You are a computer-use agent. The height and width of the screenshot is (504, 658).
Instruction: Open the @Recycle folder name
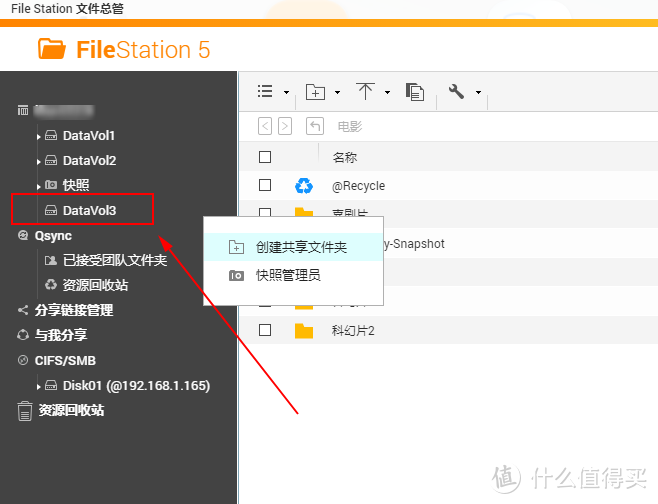(358, 186)
